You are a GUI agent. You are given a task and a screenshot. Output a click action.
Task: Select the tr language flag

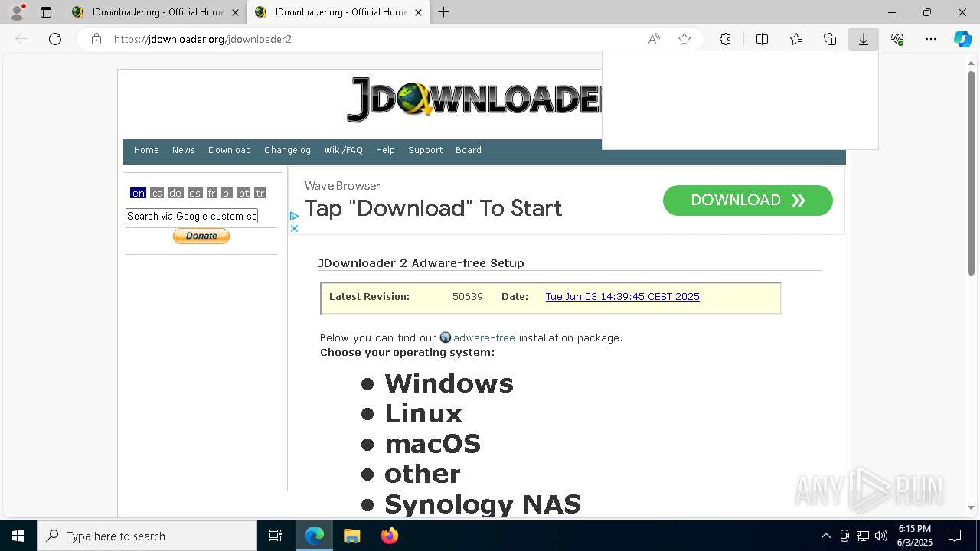[260, 193]
